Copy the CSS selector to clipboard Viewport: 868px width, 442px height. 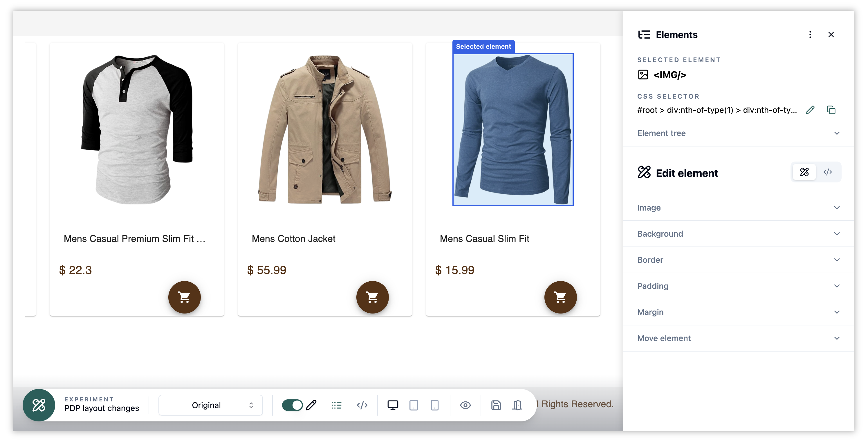(831, 110)
